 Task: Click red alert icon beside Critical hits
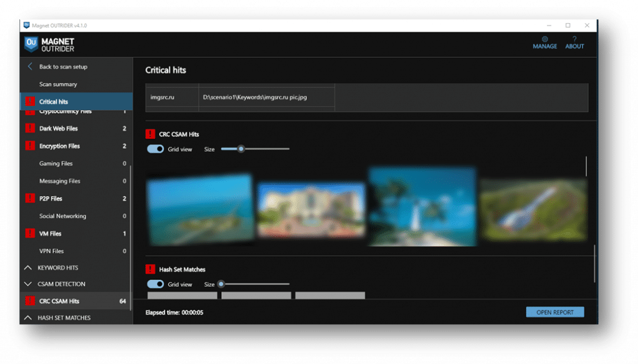30,101
